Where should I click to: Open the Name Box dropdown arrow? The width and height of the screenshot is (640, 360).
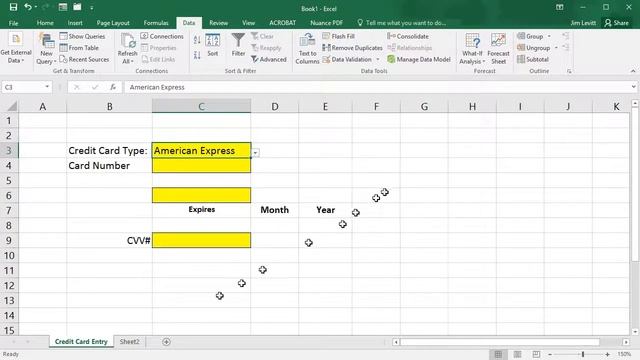coord(47,87)
